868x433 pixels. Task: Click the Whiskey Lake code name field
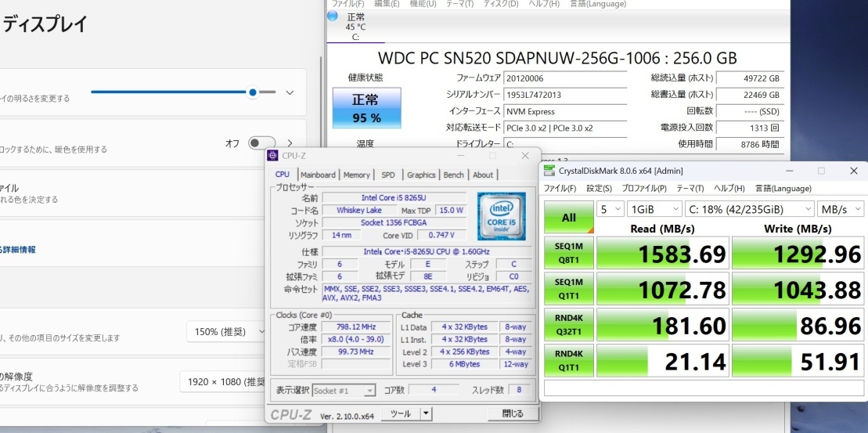click(x=358, y=211)
